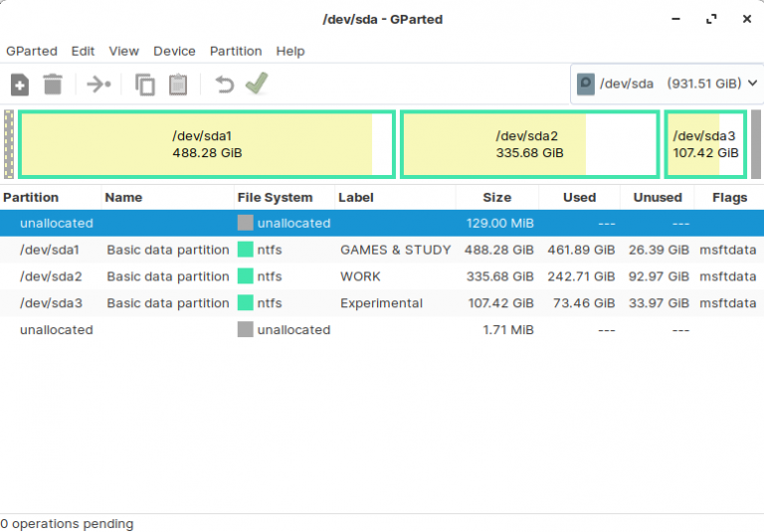Click the Paste partition clipboard icon
This screenshot has height=532, width=764.
tap(178, 85)
